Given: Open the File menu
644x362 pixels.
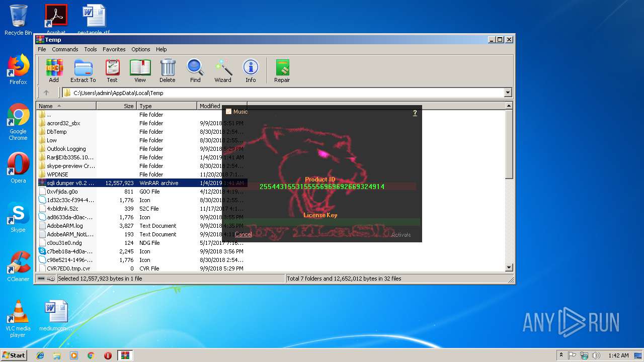Looking at the screenshot, I should (42, 49).
